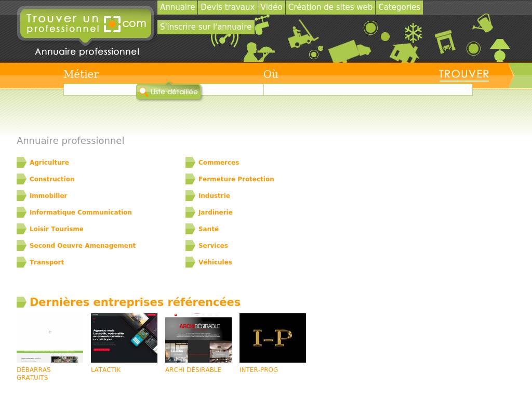Go to the Vidéo section

pos(271,7)
